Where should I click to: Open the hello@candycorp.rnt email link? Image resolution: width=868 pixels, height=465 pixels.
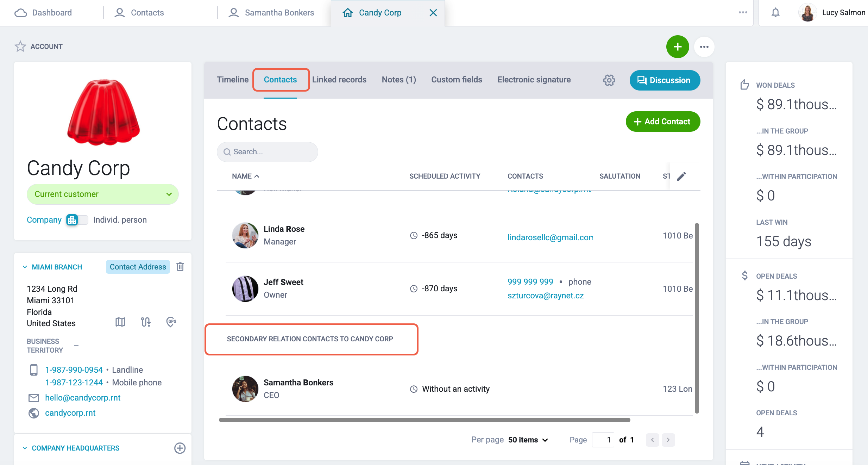(83, 398)
